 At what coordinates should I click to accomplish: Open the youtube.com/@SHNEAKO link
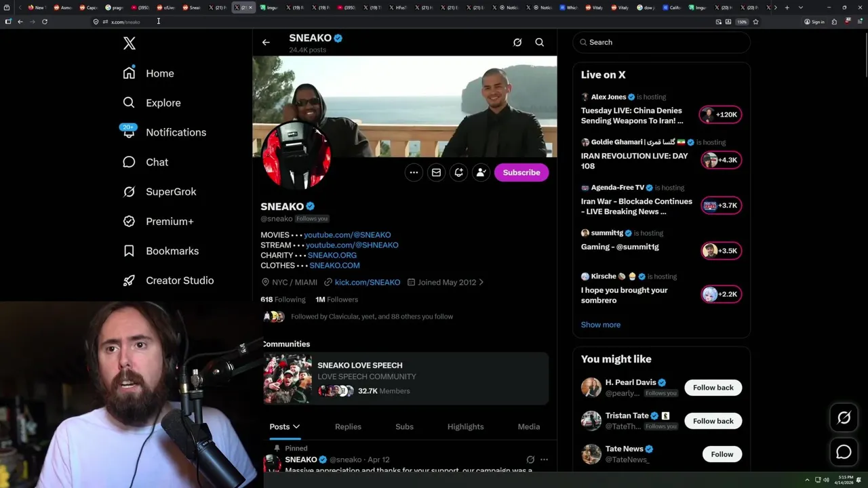352,245
